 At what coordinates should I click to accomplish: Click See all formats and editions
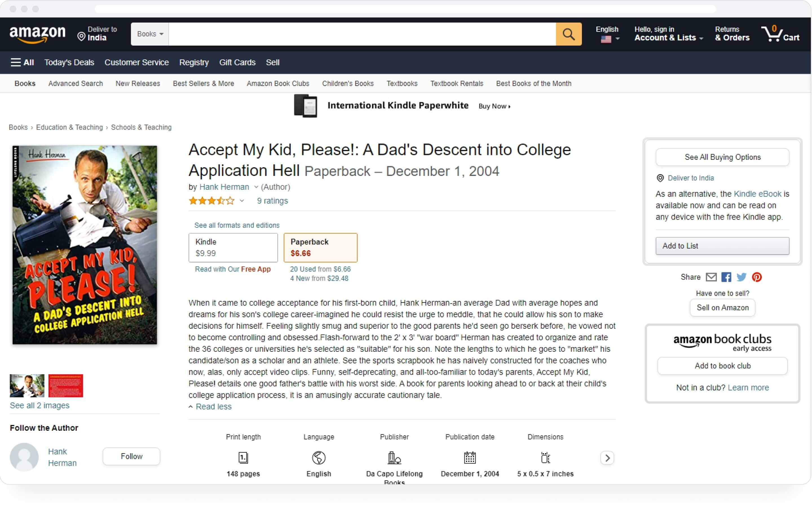pyautogui.click(x=237, y=225)
